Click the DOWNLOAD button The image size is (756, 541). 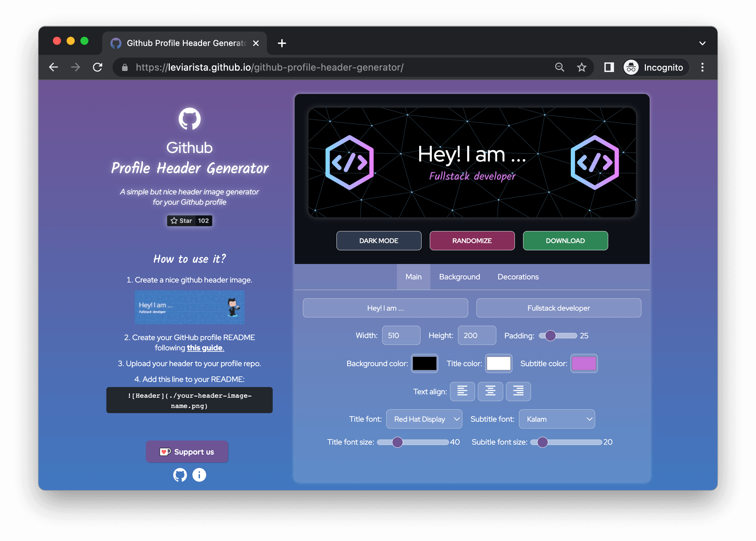[x=565, y=241]
